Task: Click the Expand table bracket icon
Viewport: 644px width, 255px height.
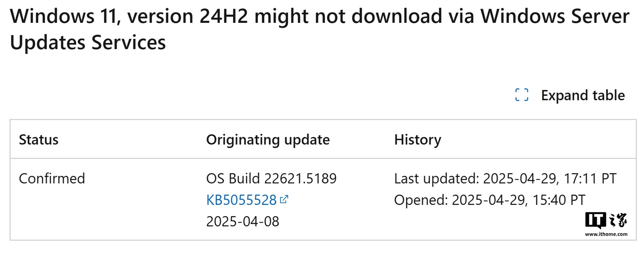Action: point(521,95)
